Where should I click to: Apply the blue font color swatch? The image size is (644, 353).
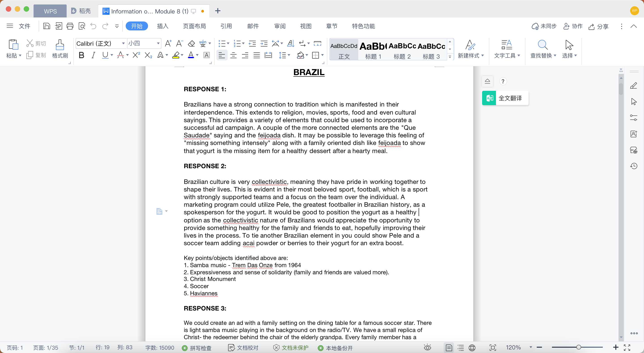coord(191,55)
